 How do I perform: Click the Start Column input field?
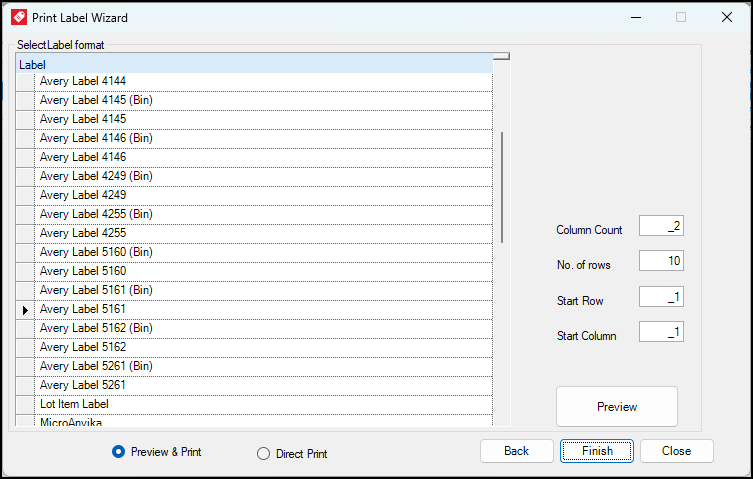pyautogui.click(x=661, y=332)
